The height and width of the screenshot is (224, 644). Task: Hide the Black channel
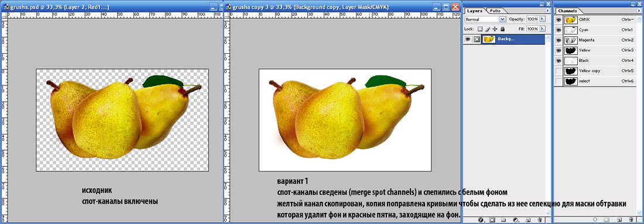click(558, 61)
